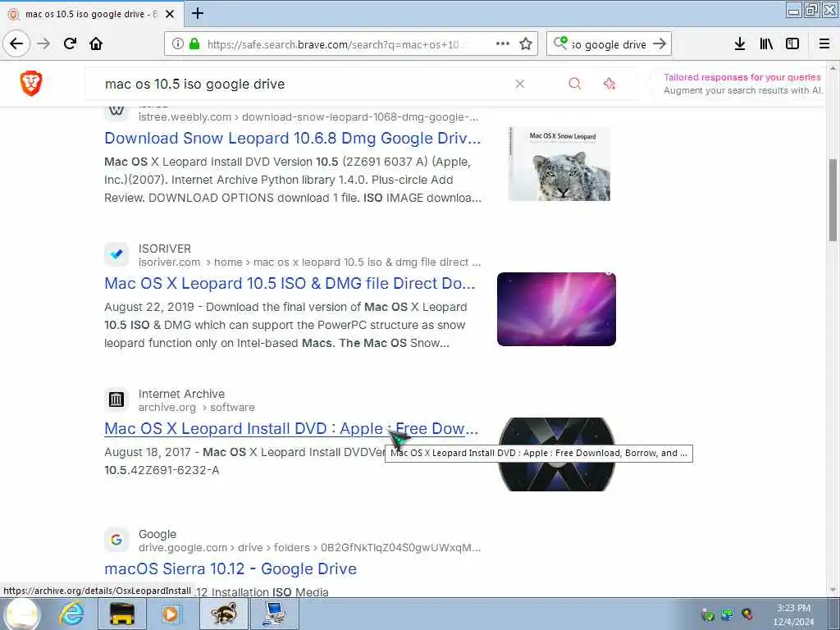
Task: Click the Google result favicon
Action: coord(116,540)
